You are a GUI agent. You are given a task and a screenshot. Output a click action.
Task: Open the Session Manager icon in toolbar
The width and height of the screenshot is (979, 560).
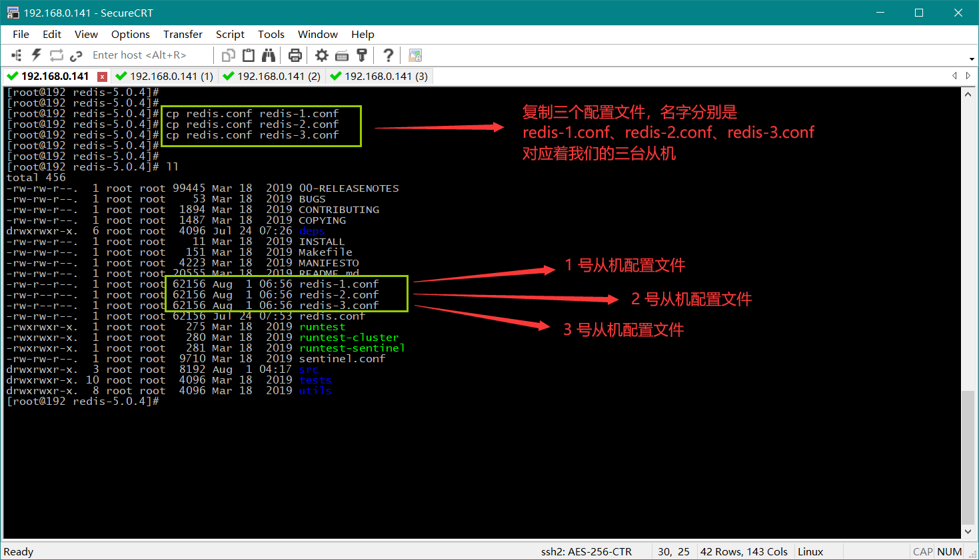click(x=17, y=55)
